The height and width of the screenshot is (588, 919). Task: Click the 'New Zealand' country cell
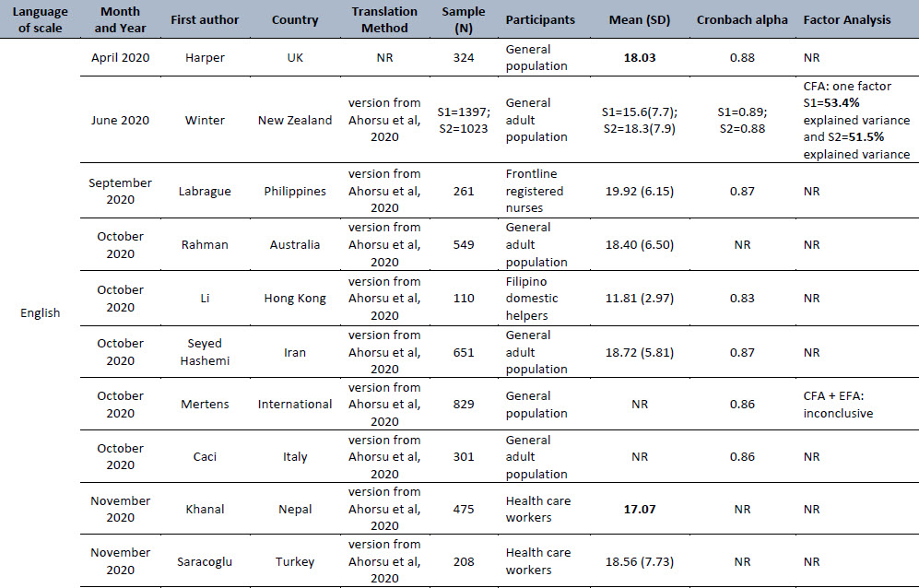pos(295,120)
